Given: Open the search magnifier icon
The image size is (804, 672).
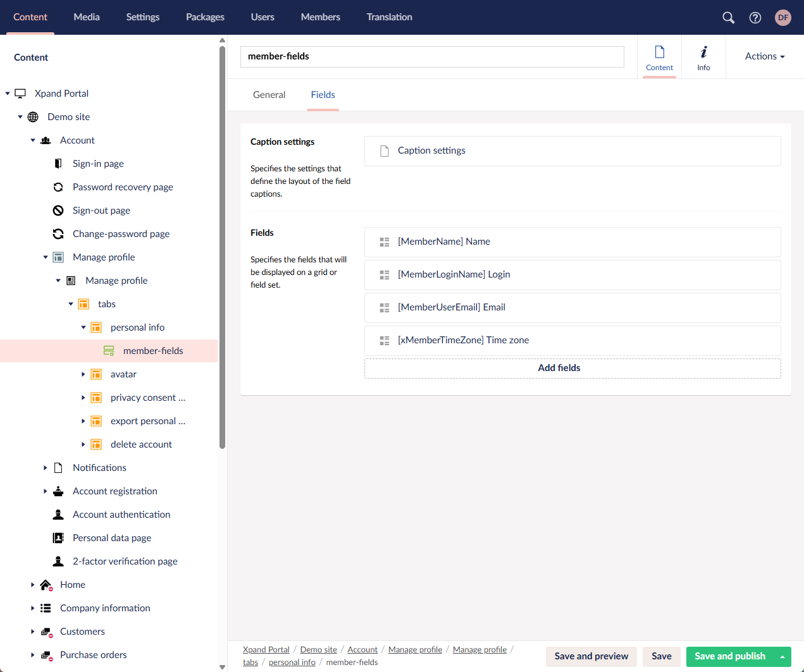Looking at the screenshot, I should pos(728,18).
